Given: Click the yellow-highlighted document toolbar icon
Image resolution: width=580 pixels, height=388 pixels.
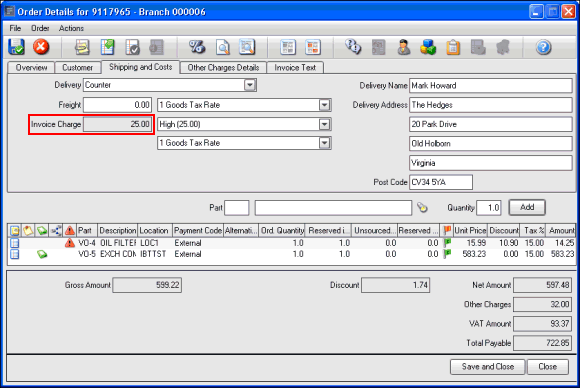Looking at the screenshot, I should [x=82, y=47].
